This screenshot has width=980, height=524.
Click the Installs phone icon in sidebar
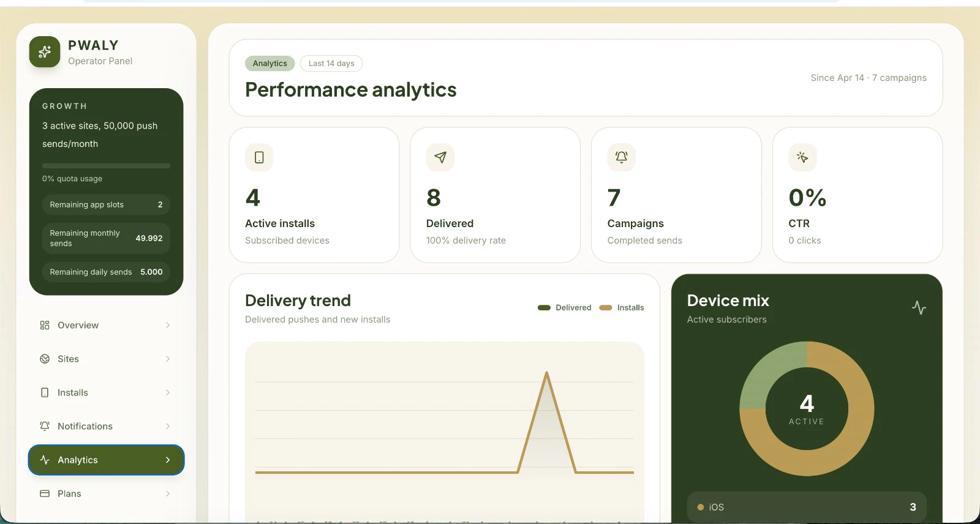click(45, 392)
